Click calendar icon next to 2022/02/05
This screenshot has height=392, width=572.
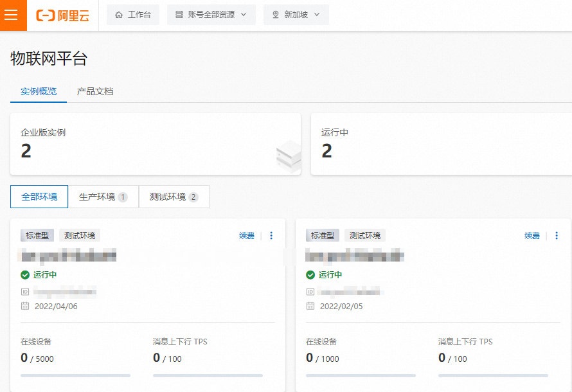click(310, 306)
